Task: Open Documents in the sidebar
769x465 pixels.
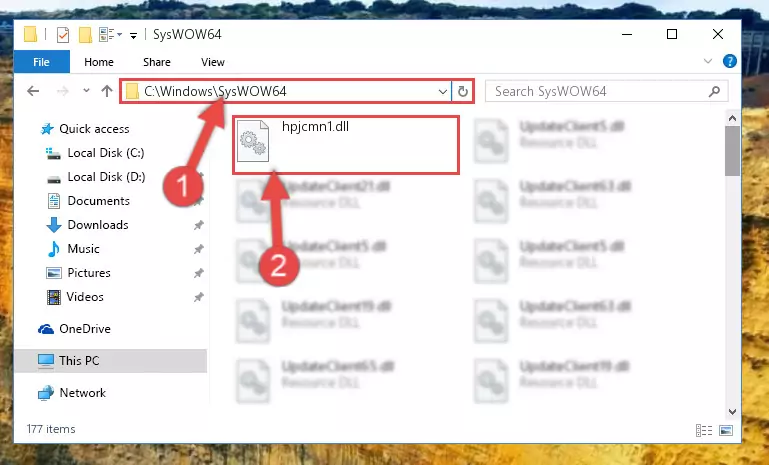Action: [x=98, y=201]
